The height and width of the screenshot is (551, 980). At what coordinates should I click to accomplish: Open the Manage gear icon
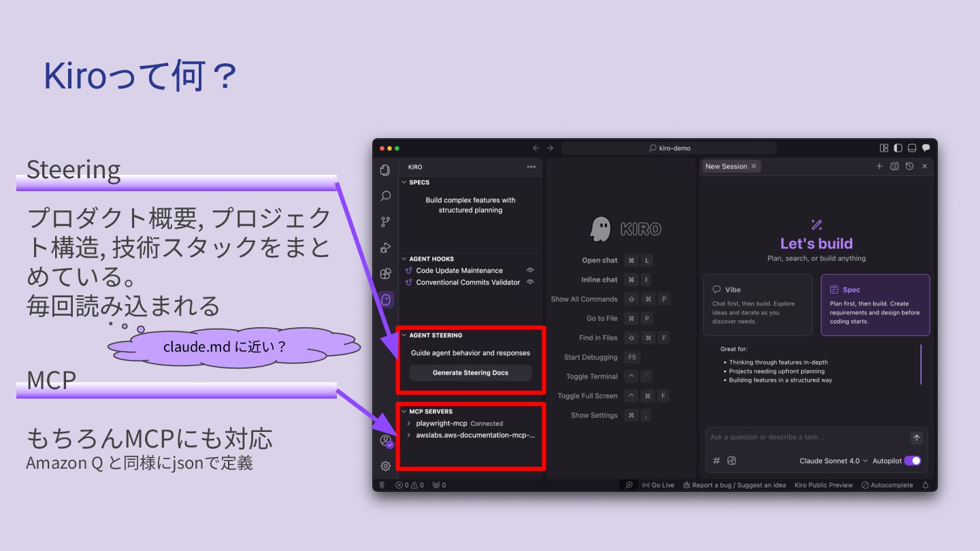(385, 466)
